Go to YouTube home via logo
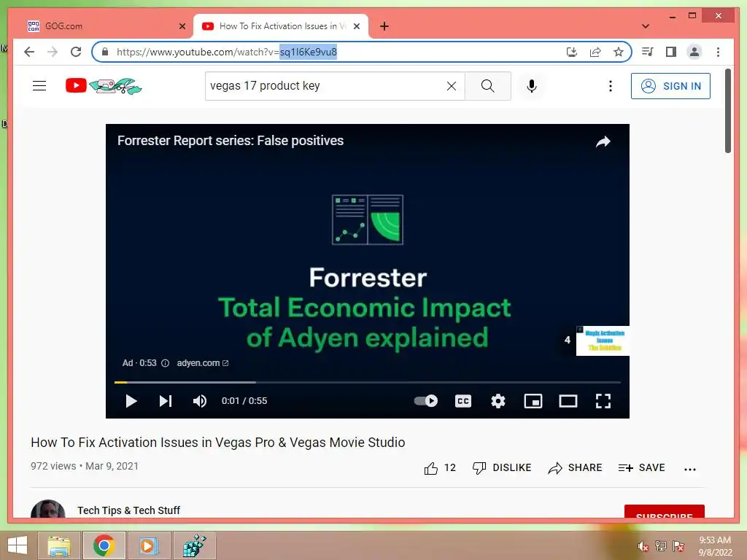Screen dimensions: 747x560 coord(104,86)
